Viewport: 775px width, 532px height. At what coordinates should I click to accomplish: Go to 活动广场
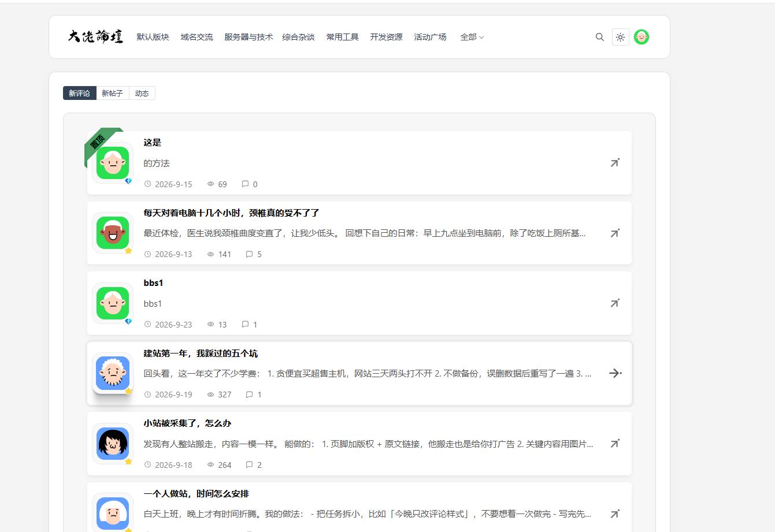(430, 37)
